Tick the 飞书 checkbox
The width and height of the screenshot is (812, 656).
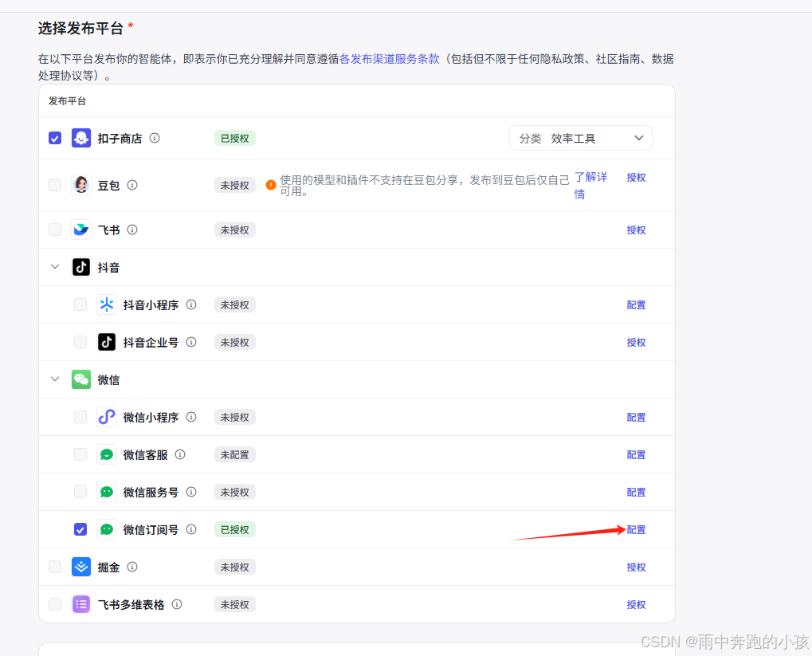pyautogui.click(x=55, y=230)
